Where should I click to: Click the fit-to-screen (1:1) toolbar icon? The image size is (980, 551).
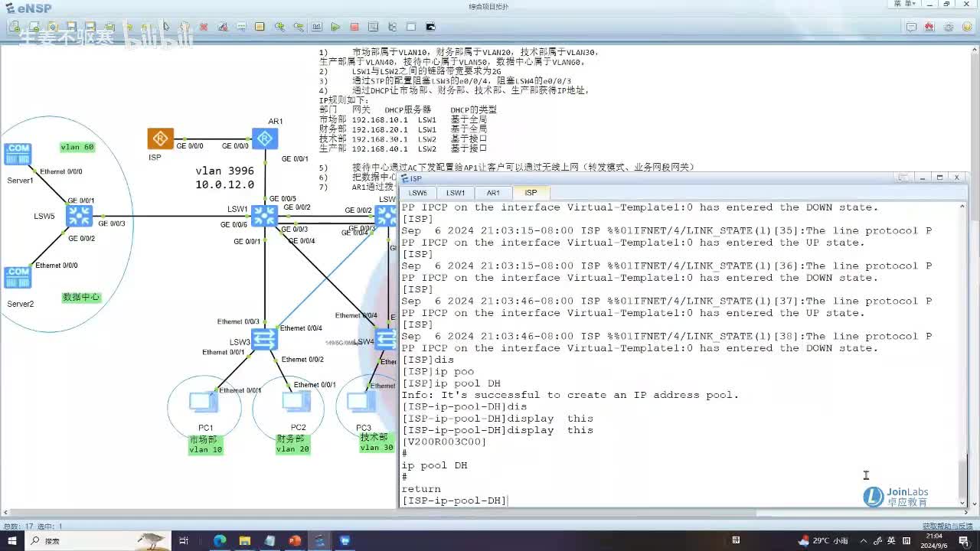coord(316,27)
